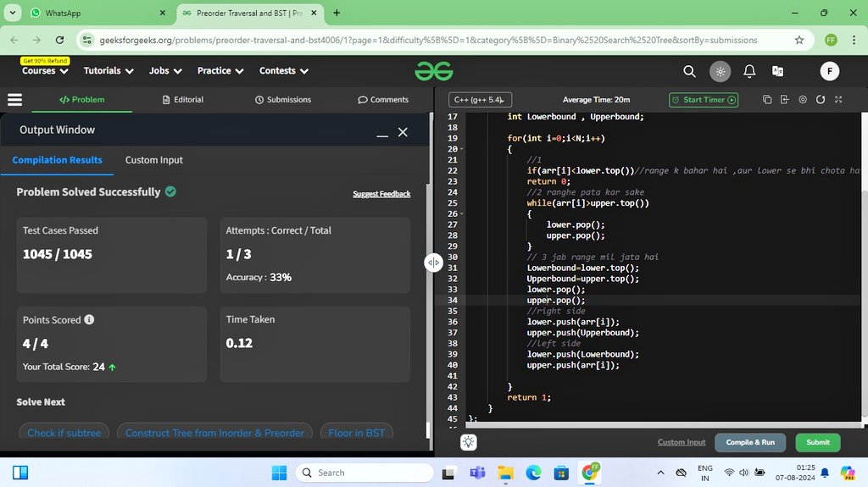Open File Explorer from the taskbar
This screenshot has width=868, height=487.
[x=505, y=473]
